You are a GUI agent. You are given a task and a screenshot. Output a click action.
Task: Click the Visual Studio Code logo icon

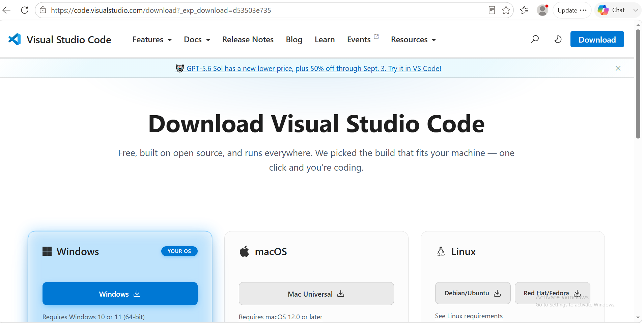15,40
